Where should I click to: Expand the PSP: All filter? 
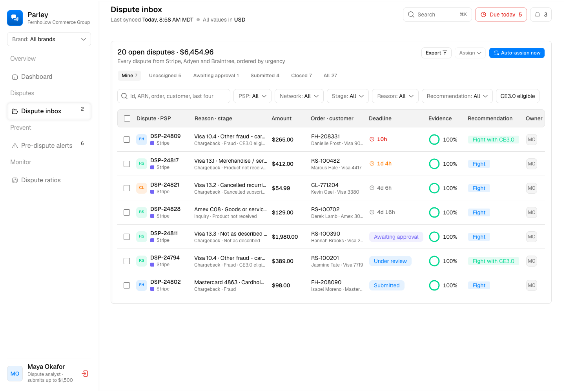[252, 96]
